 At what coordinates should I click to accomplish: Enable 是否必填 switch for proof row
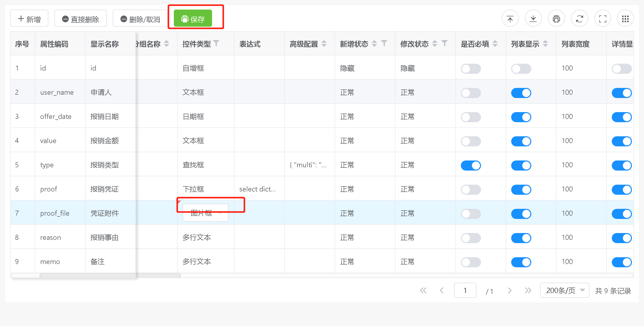click(471, 189)
